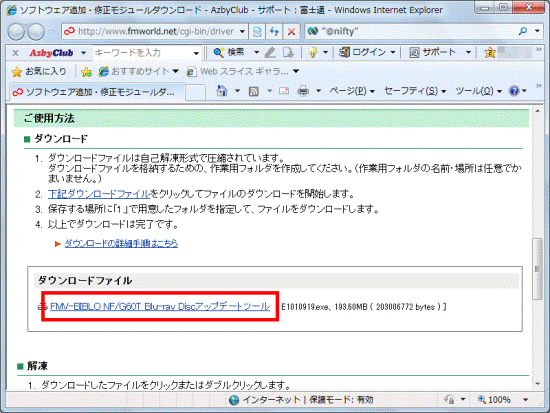The height and width of the screenshot is (413, 550).
Task: Click the star badge icon at toolbar right
Action: coord(490,53)
